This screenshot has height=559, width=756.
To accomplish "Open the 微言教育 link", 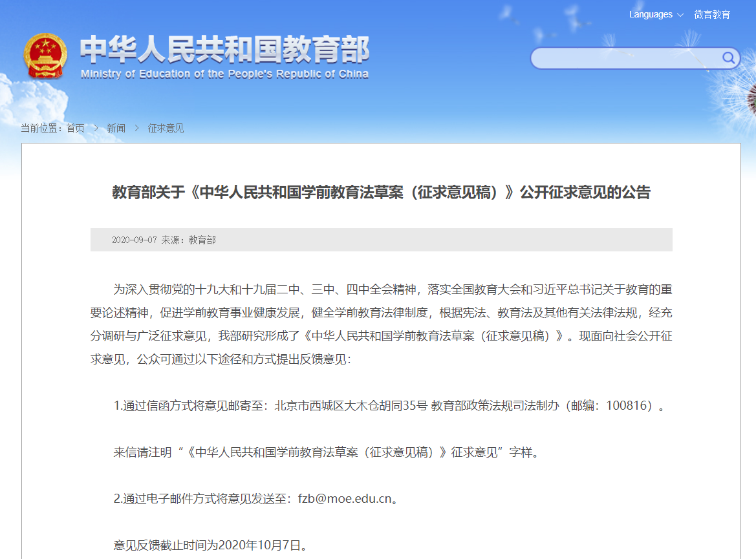I will (x=712, y=14).
